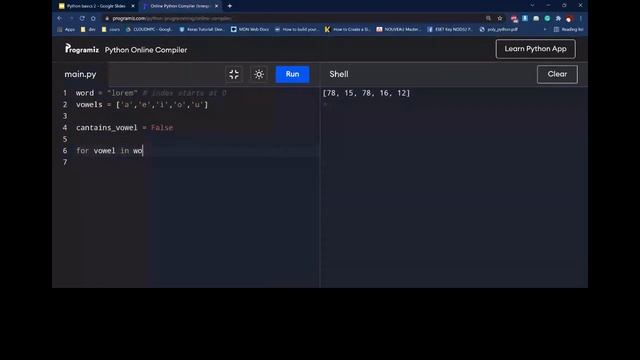Click the cantains_vowel line in editor
Screen dimensions: 640x360
[124, 128]
